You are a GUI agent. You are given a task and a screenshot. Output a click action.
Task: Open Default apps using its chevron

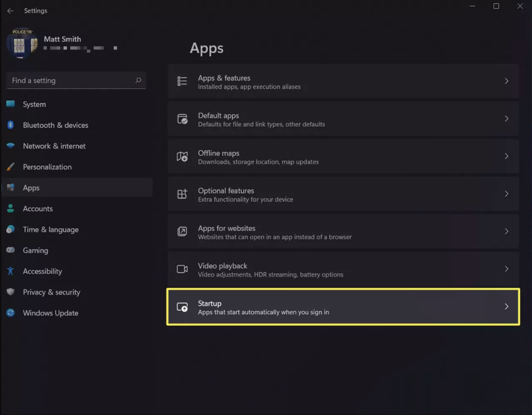pyautogui.click(x=506, y=119)
